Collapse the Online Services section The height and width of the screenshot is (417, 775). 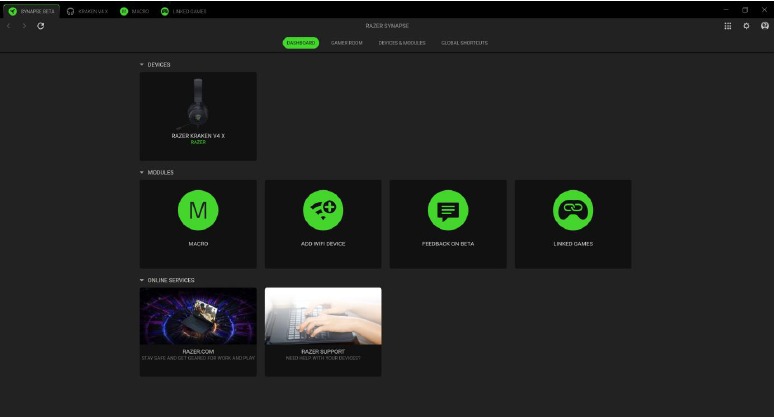click(142, 280)
